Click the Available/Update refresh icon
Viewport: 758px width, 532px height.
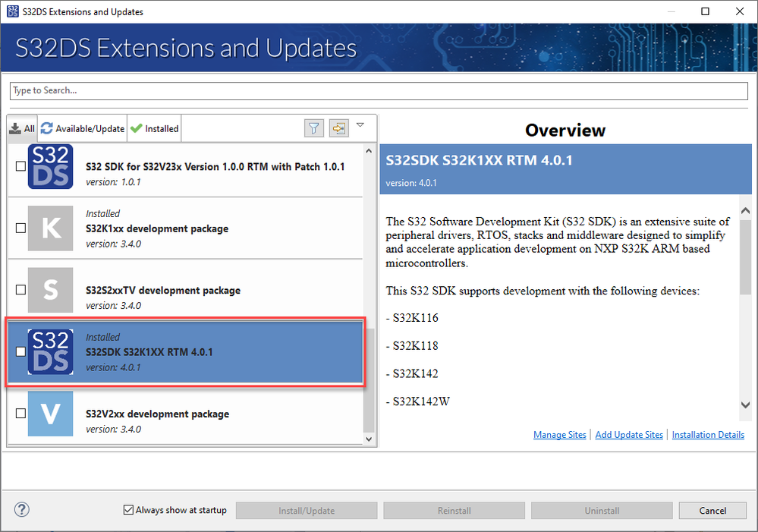[x=47, y=127]
